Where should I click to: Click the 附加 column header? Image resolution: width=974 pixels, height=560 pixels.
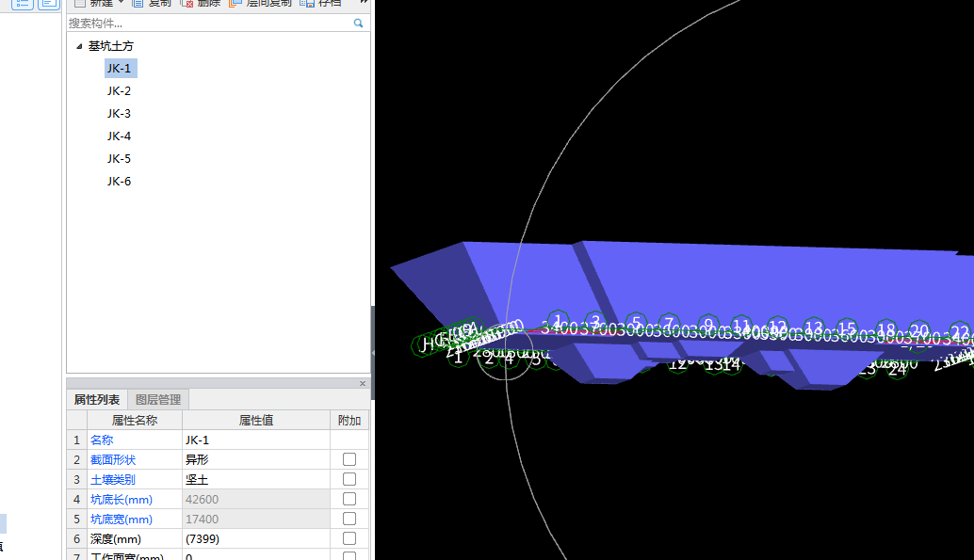tap(349, 421)
